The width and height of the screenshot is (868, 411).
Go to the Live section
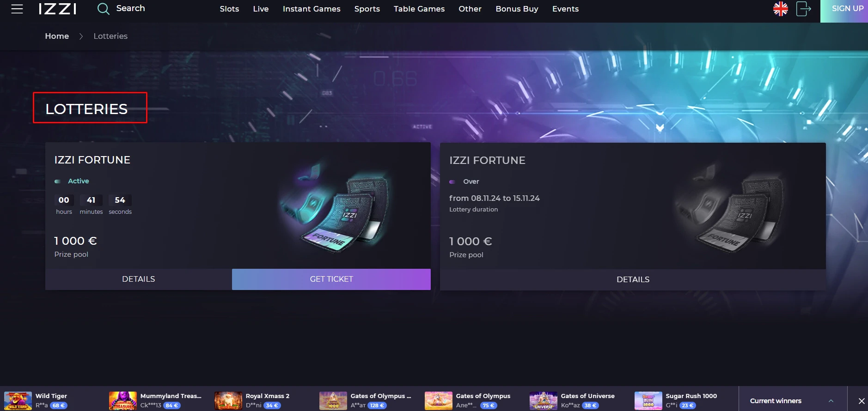(x=261, y=9)
